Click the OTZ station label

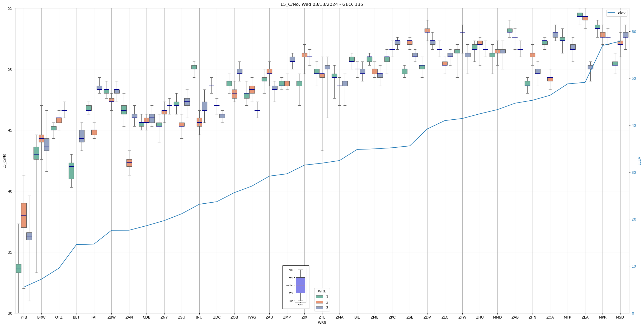[x=59, y=317]
